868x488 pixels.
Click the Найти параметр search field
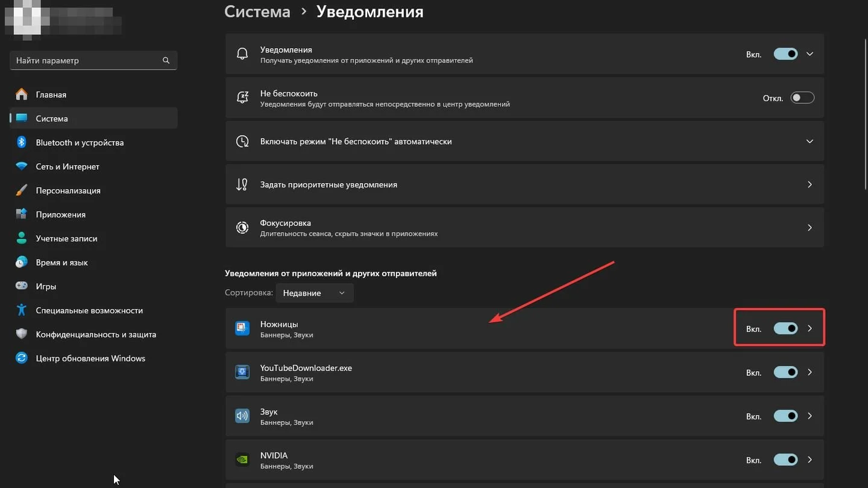click(x=93, y=60)
